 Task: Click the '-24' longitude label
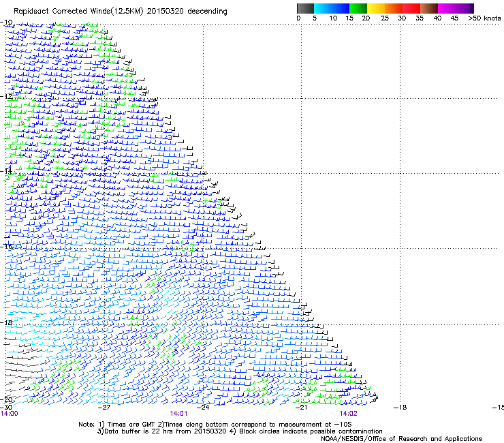pyautogui.click(x=203, y=408)
